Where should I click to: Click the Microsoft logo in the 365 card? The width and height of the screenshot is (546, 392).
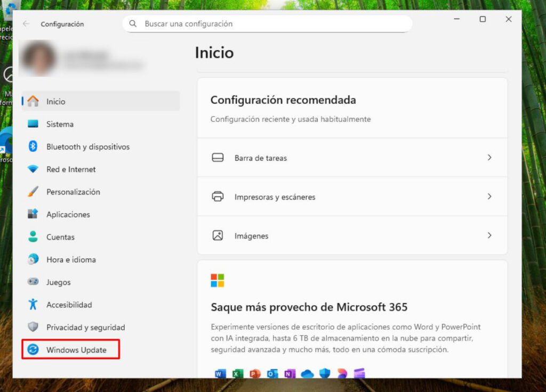tap(218, 280)
